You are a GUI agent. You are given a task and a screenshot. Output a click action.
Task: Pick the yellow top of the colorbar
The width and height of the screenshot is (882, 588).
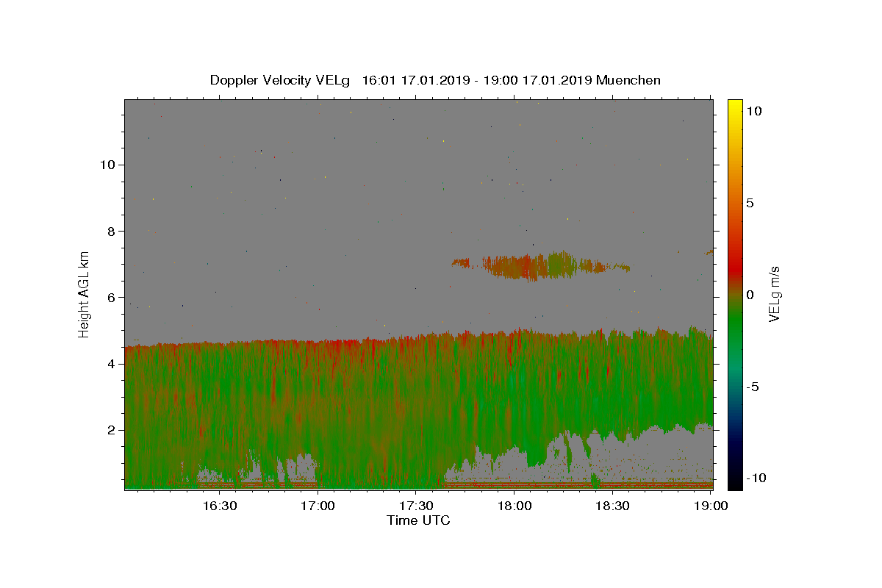coord(735,105)
